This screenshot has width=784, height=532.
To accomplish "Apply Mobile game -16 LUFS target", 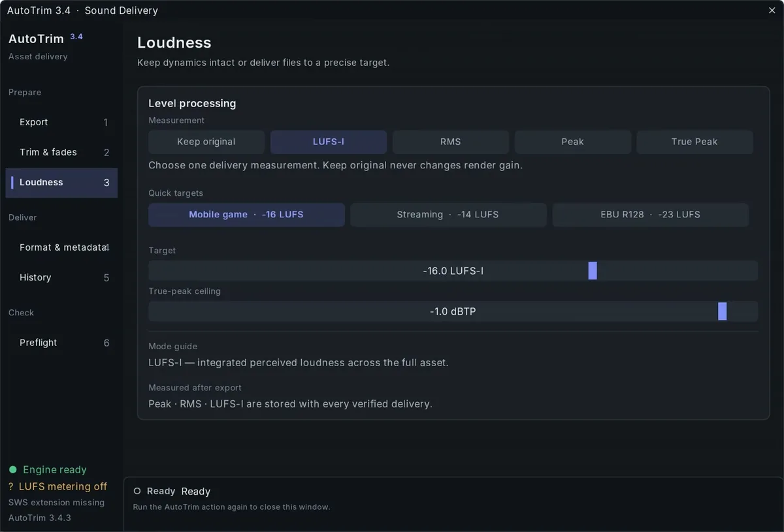I will click(x=246, y=215).
